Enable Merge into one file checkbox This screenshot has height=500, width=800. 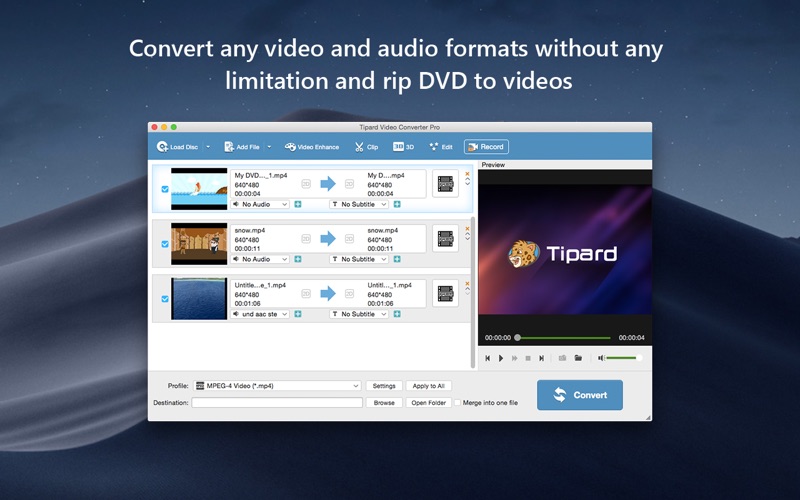pos(458,403)
